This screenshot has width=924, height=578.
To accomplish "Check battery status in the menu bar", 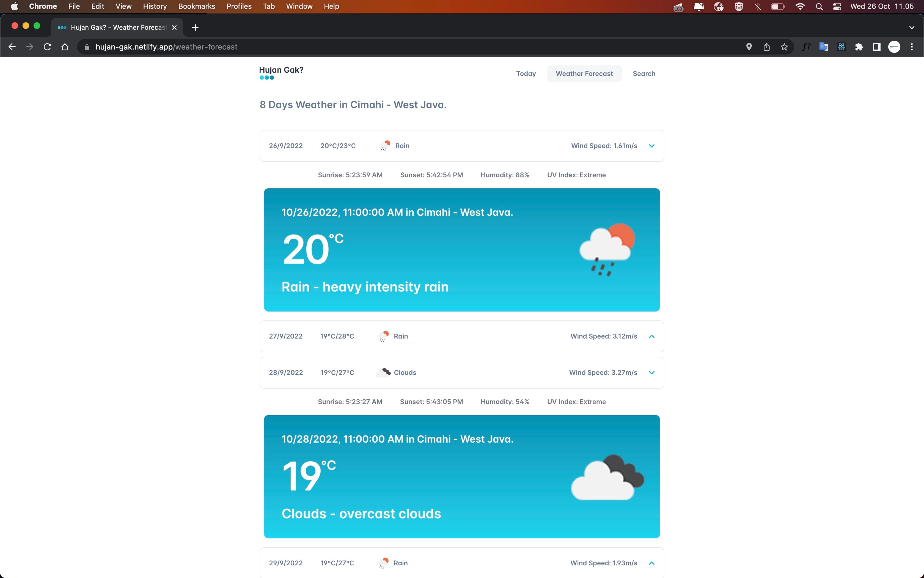I will click(778, 7).
